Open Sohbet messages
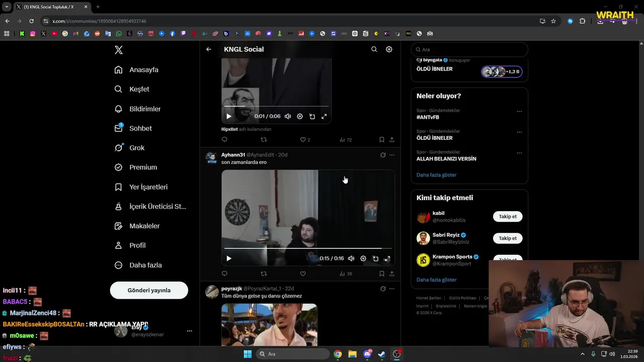Image resolution: width=644 pixels, height=362 pixels. point(133,128)
